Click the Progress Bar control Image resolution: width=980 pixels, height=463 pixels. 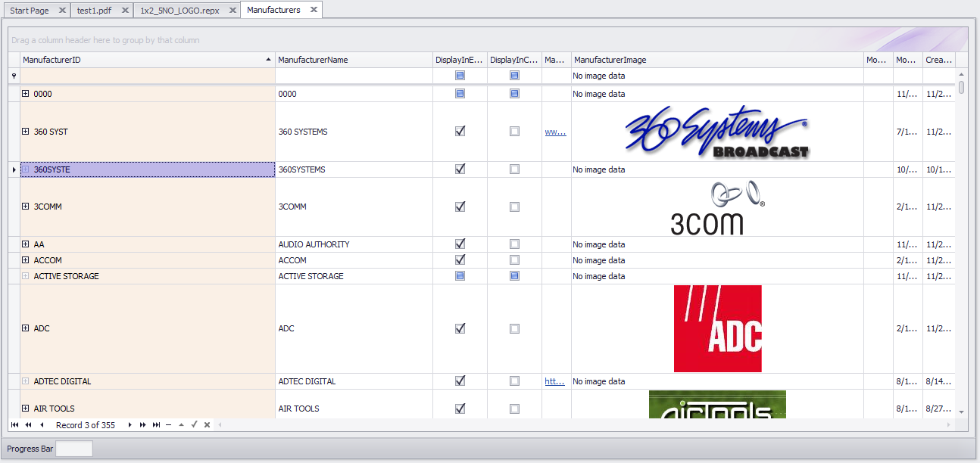click(x=74, y=449)
